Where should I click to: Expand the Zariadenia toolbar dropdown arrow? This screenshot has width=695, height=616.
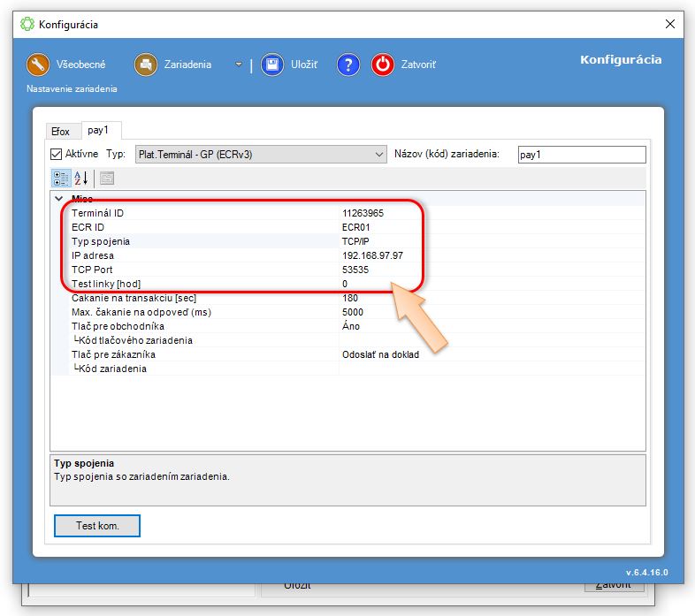tap(239, 65)
